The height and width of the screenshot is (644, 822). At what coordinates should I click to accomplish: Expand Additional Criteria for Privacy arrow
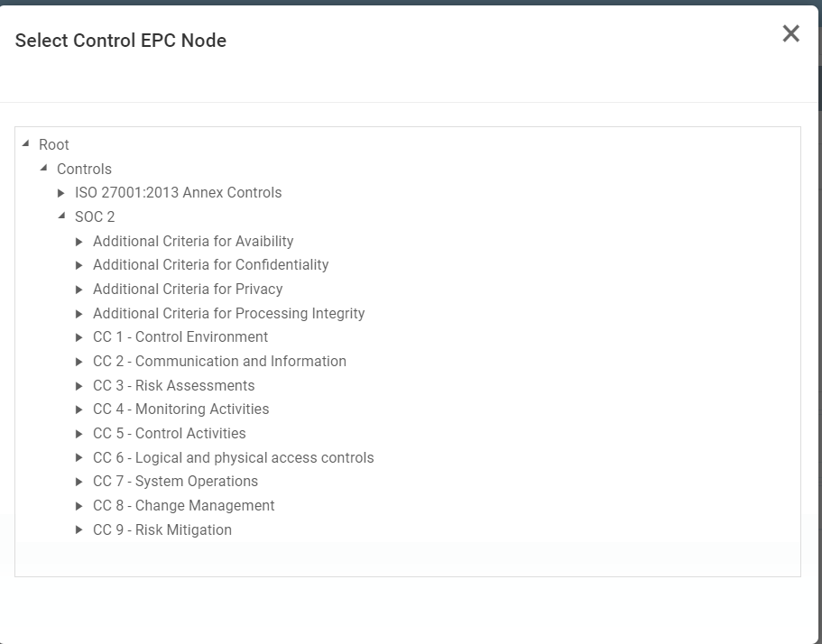(x=79, y=290)
